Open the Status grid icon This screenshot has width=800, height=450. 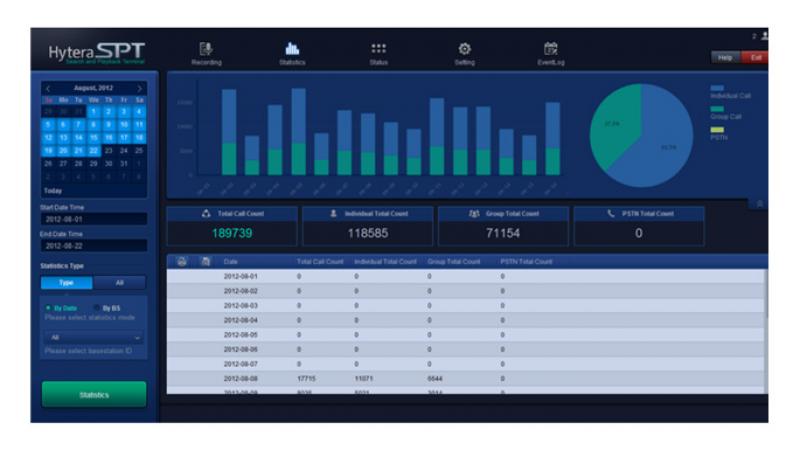(x=379, y=48)
